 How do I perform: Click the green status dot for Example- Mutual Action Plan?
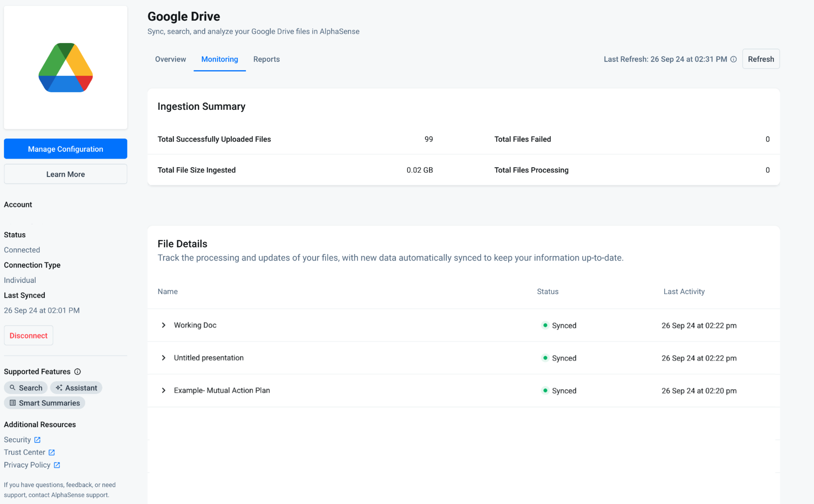[545, 390]
